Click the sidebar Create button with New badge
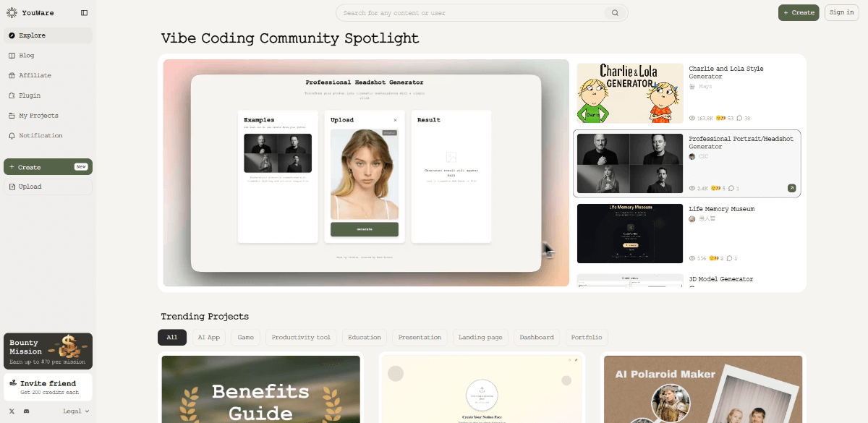Screen dimensions: 868x423 (x=48, y=167)
